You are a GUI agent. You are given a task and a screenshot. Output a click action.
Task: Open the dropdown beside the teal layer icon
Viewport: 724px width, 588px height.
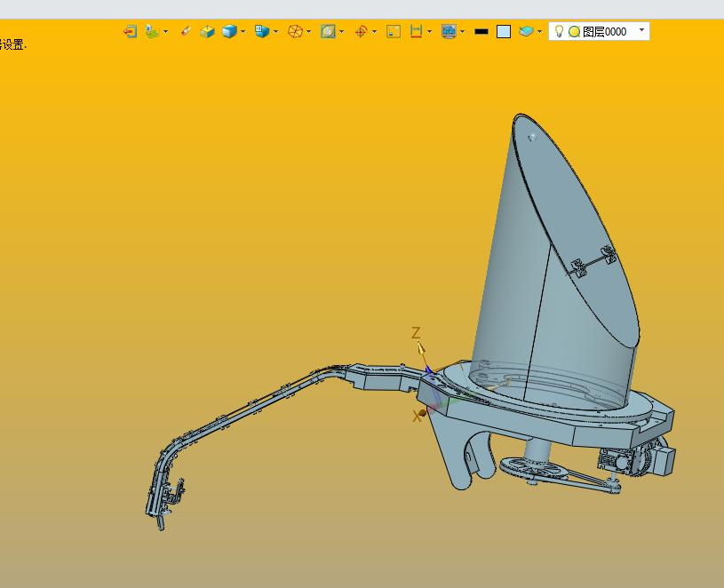(540, 32)
